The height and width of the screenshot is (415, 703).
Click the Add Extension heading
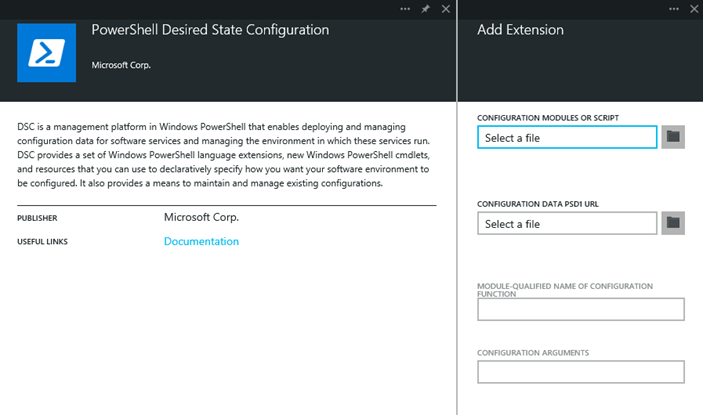[x=520, y=30]
